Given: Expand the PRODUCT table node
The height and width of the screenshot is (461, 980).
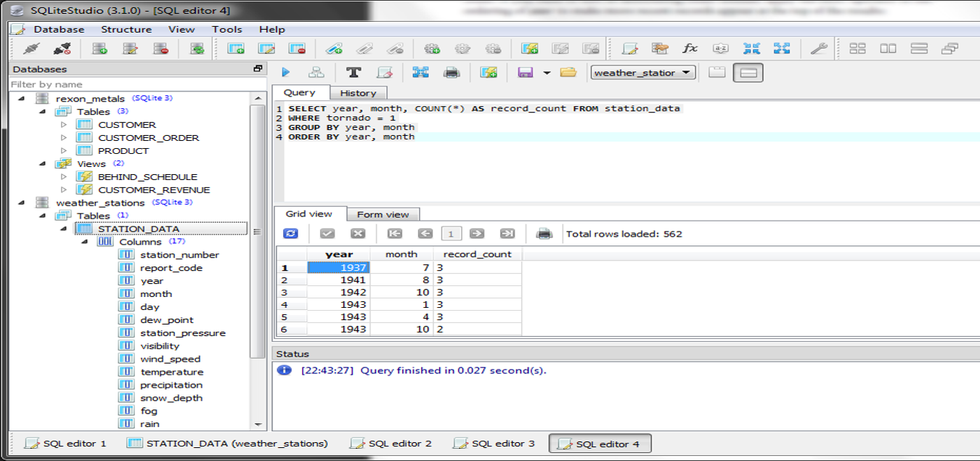Looking at the screenshot, I should tap(63, 151).
